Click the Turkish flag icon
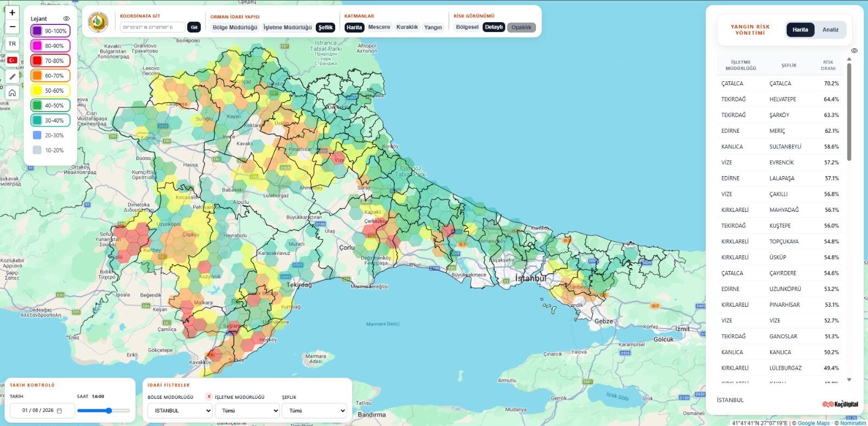The height and width of the screenshot is (426, 868). click(12, 60)
